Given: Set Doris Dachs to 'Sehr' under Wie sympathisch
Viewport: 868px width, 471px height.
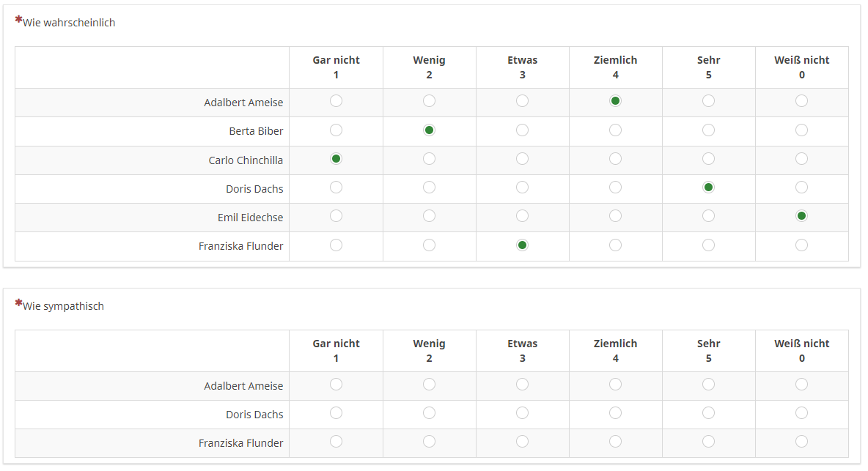Looking at the screenshot, I should tap(708, 413).
